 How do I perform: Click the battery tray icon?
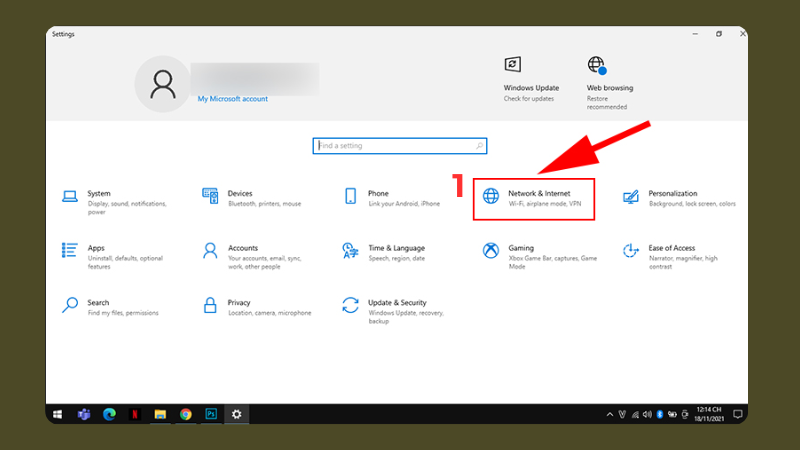coord(672,414)
